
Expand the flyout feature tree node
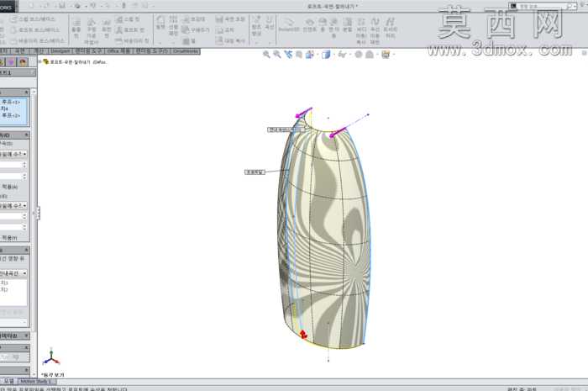pos(40,62)
